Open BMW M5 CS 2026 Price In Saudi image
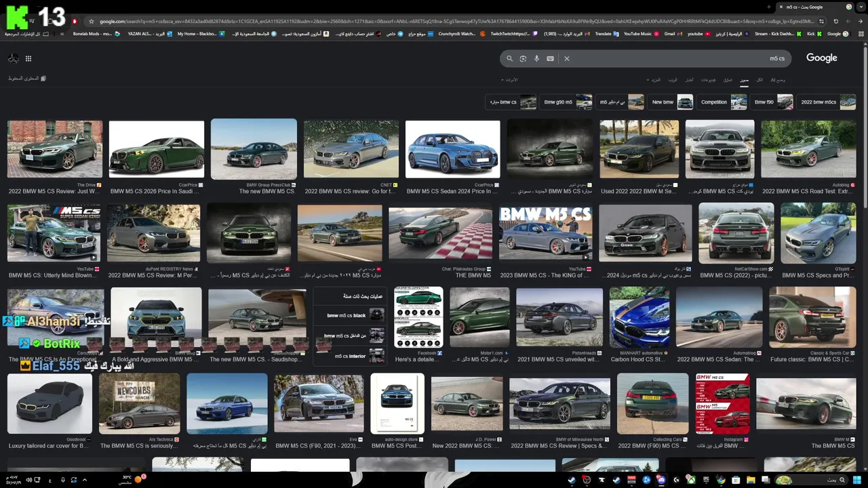This screenshot has height=488, width=868. click(x=156, y=149)
